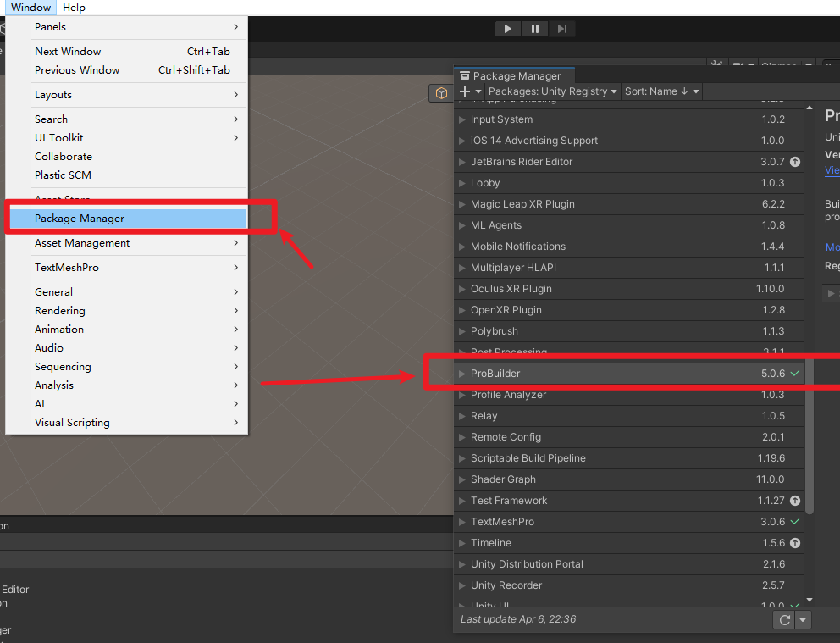Expand the ProBuilder package arrow

point(461,374)
